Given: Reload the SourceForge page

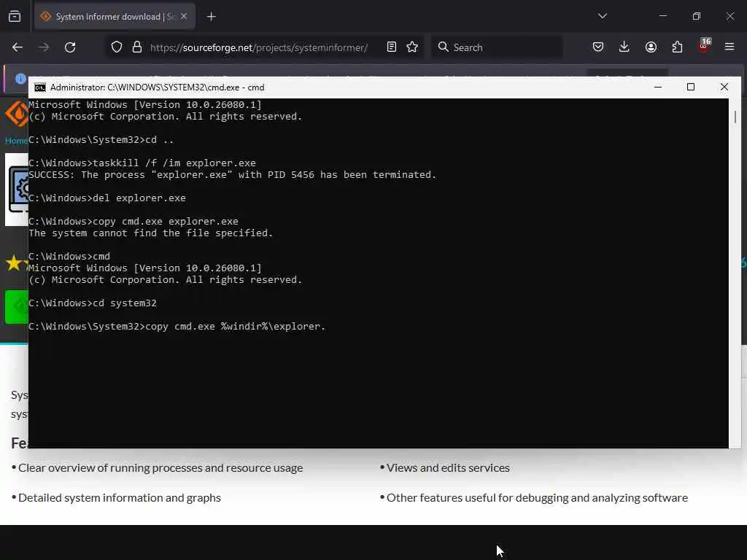Looking at the screenshot, I should point(70,47).
